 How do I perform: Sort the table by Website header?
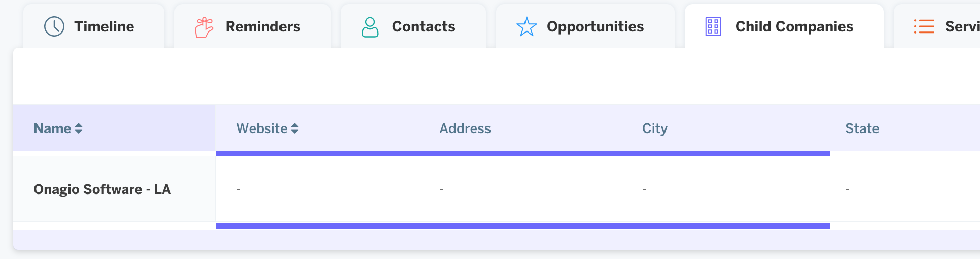pyautogui.click(x=262, y=128)
